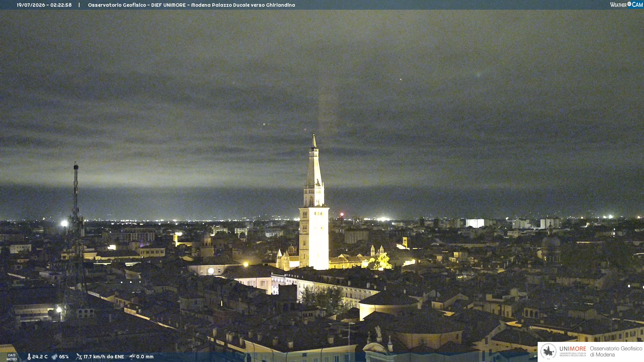Image resolution: width=644 pixels, height=362 pixels.
Task: Click the UNIMORE round seal emblem
Action: coord(548,351)
